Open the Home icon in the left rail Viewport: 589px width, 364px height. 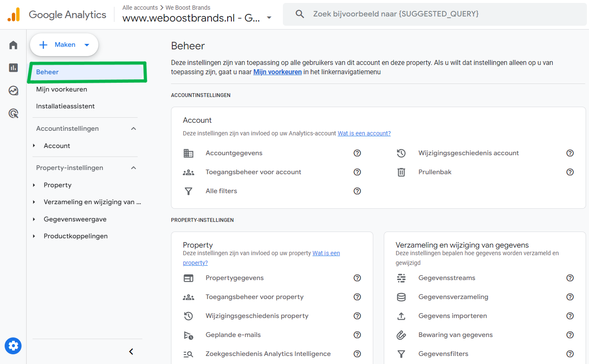coord(13,45)
